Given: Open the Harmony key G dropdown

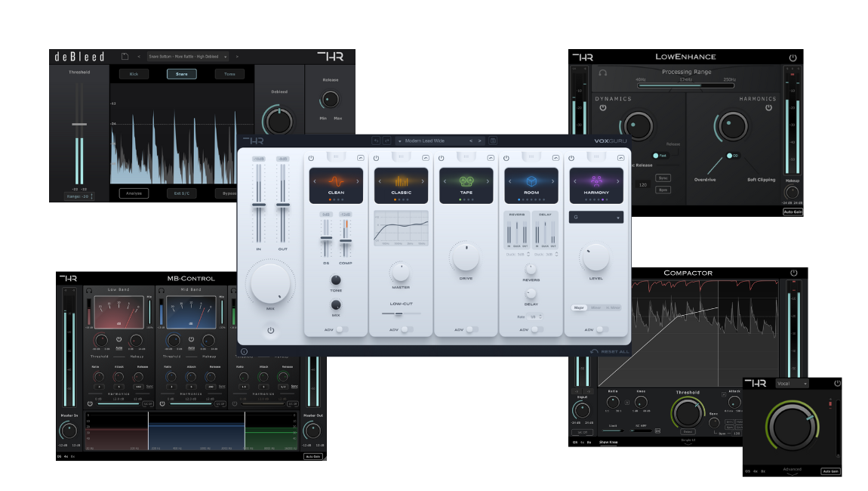Looking at the screenshot, I should pyautogui.click(x=596, y=218).
